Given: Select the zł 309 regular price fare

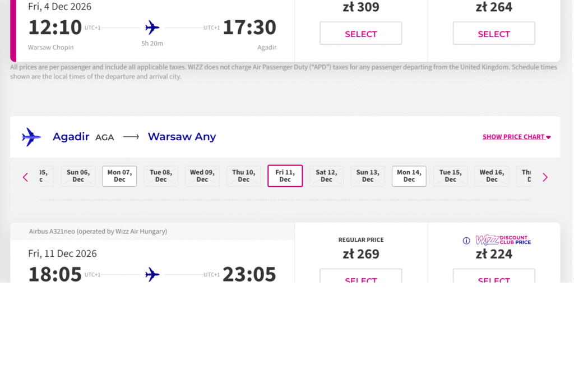Looking at the screenshot, I should coord(361,34).
